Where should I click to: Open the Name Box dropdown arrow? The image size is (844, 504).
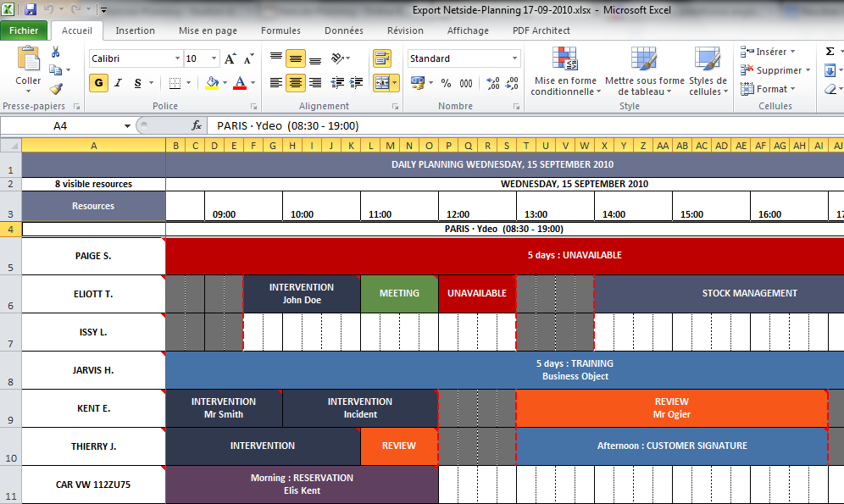(x=127, y=126)
